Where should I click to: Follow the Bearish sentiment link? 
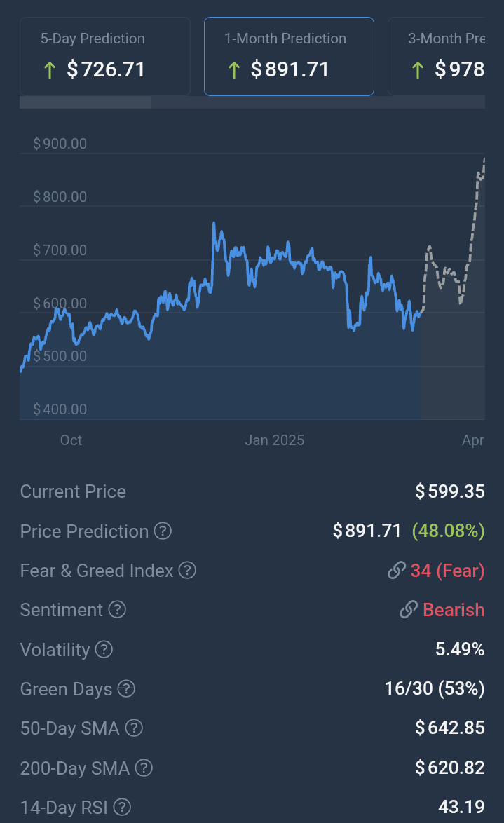click(454, 610)
